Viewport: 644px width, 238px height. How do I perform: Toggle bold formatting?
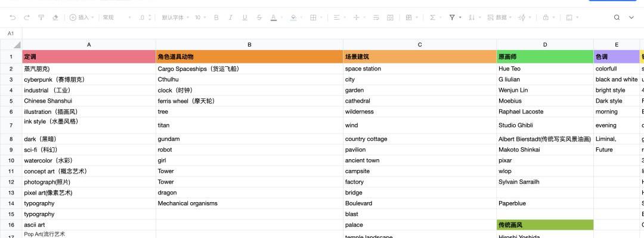coord(216,17)
